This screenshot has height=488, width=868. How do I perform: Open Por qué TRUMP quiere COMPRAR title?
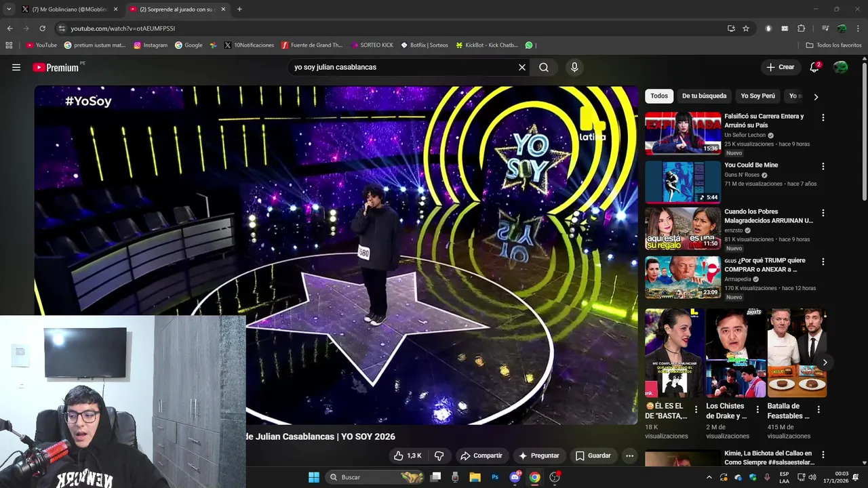point(765,265)
